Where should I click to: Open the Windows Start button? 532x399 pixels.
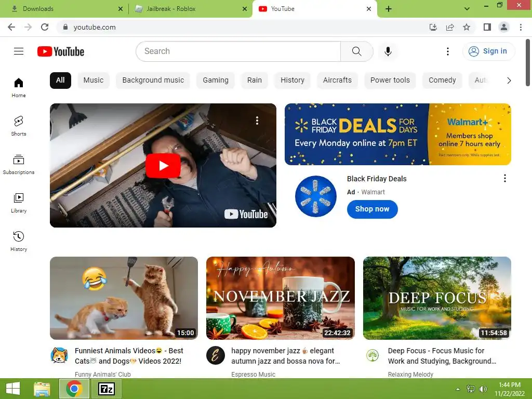tap(13, 389)
